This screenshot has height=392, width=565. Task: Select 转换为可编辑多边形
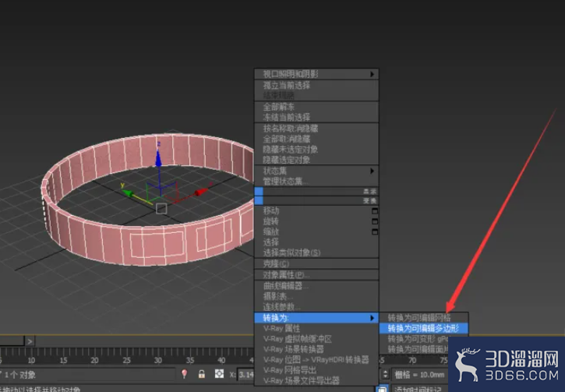click(x=423, y=328)
